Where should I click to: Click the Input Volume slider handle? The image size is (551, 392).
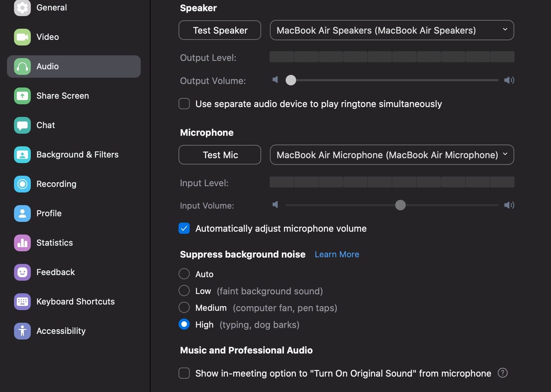(x=400, y=205)
